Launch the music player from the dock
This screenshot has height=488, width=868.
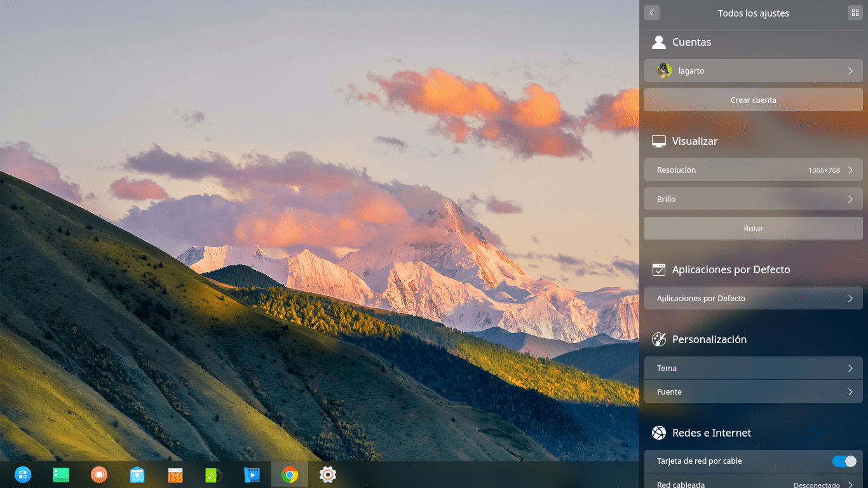[x=214, y=475]
